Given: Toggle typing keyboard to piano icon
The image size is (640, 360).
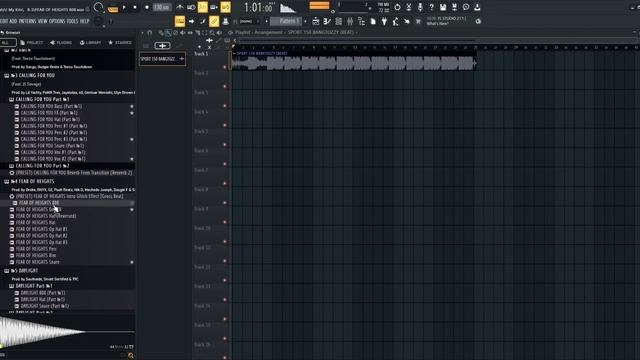Looking at the screenshot, I should (x=180, y=21).
